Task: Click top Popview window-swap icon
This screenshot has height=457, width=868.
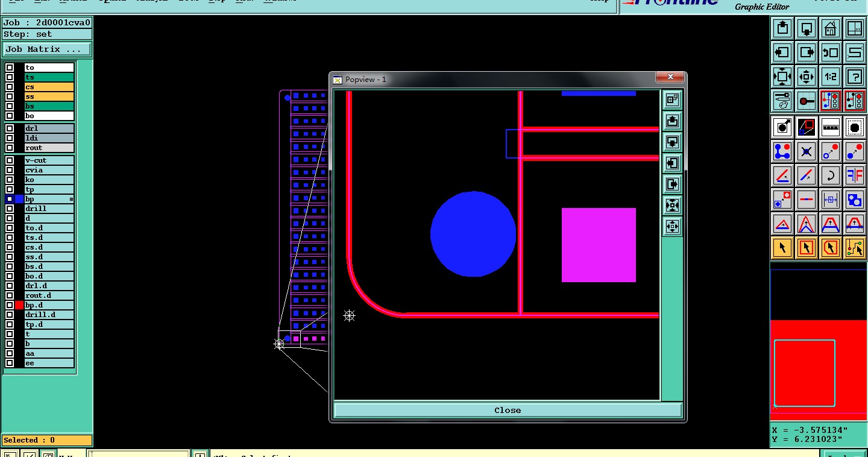Action: [x=672, y=99]
